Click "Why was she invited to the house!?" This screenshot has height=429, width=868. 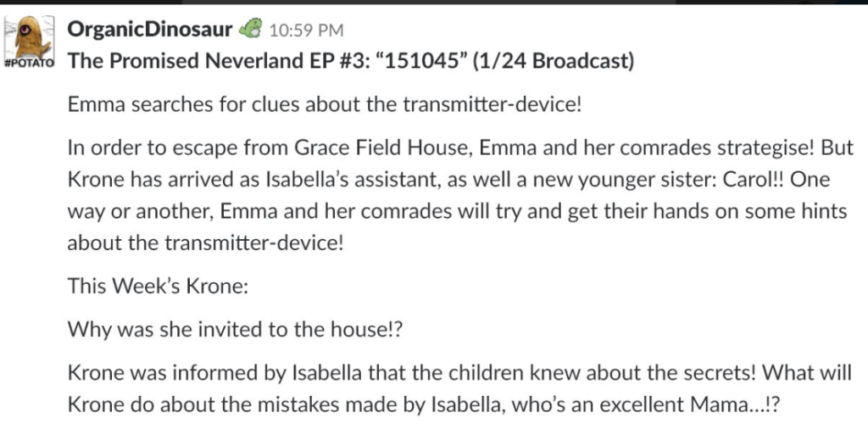(x=235, y=330)
